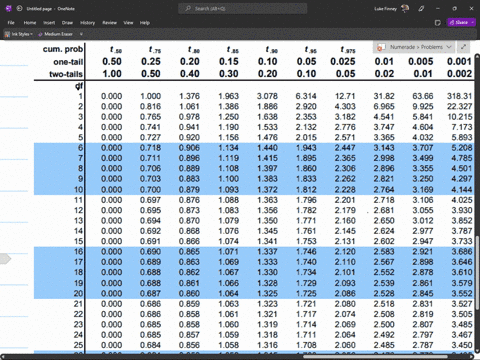The image size is (480, 360).
Task: Click the value 2.567 in df row 17
Action: 384,262
